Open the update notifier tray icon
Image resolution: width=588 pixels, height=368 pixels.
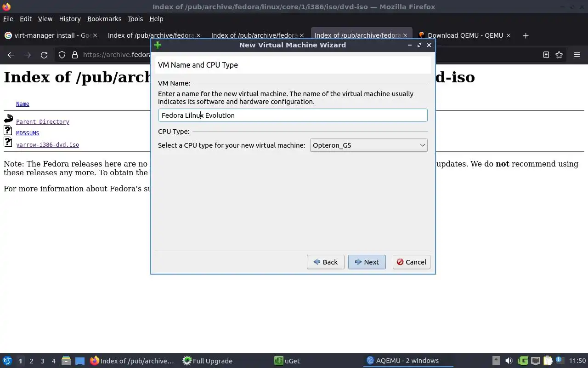560,361
